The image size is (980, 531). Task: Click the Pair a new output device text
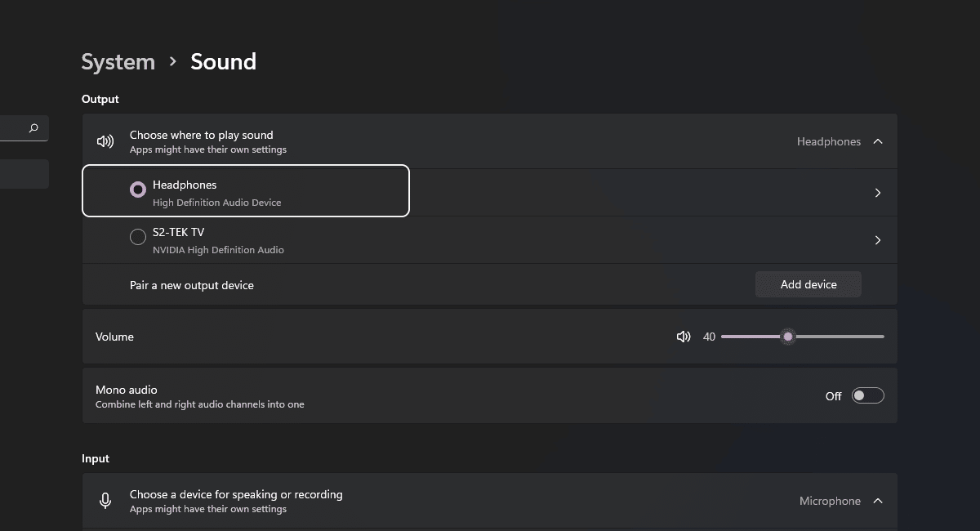coord(192,285)
